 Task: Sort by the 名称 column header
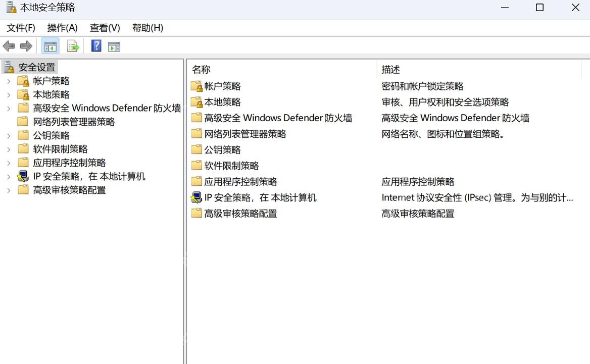tap(282, 70)
